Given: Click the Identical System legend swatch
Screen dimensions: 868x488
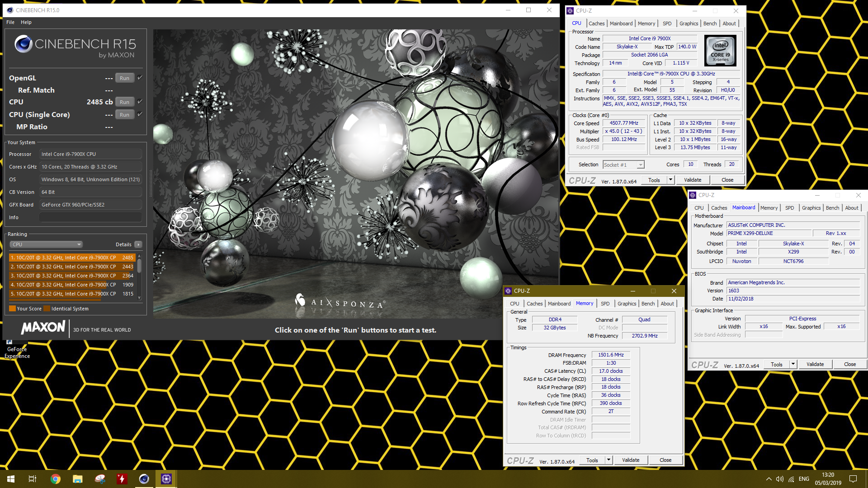Looking at the screenshot, I should pyautogui.click(x=47, y=309).
